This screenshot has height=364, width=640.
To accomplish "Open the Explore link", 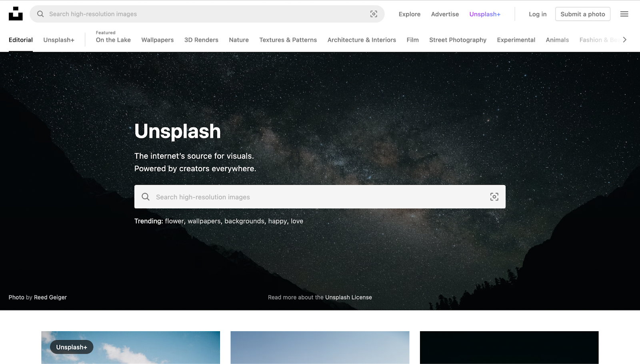I will coord(409,14).
